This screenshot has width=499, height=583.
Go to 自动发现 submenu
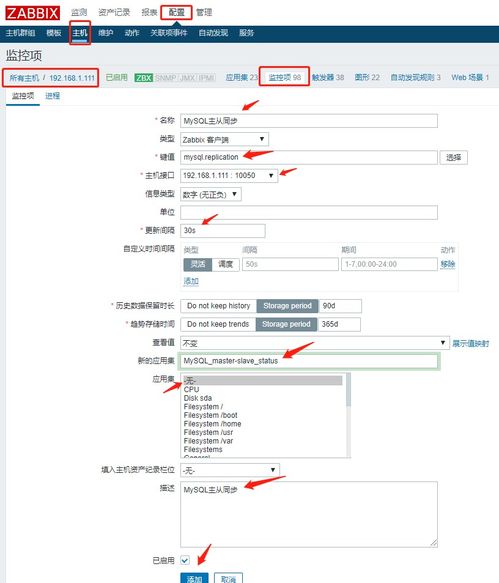pos(213,33)
